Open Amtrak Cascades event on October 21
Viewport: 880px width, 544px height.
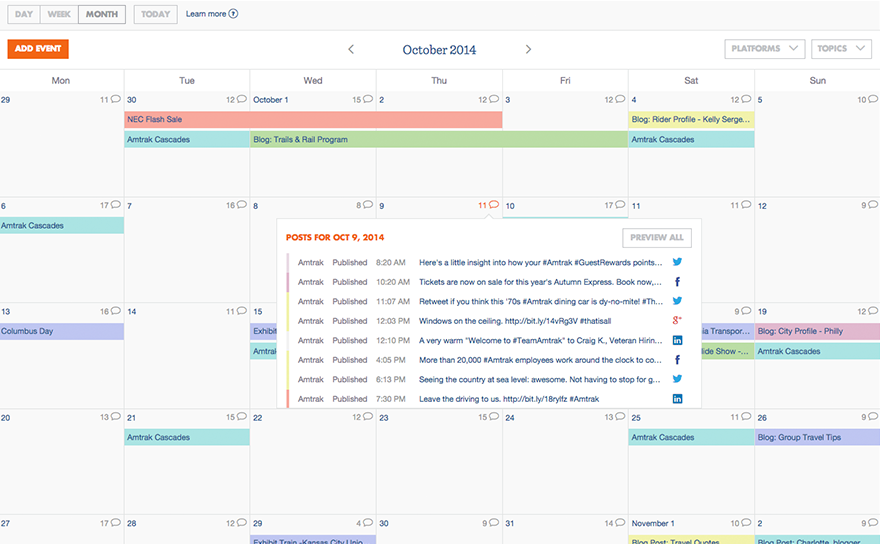coord(187,437)
